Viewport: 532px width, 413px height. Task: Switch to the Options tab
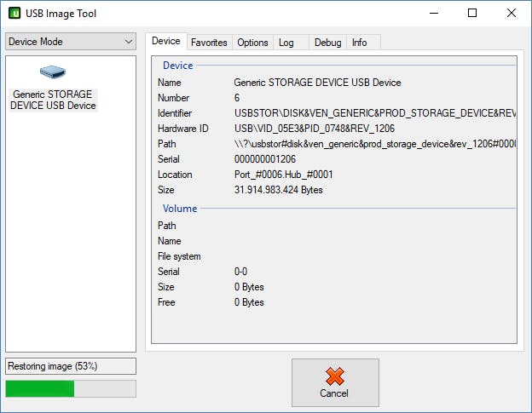click(x=252, y=43)
